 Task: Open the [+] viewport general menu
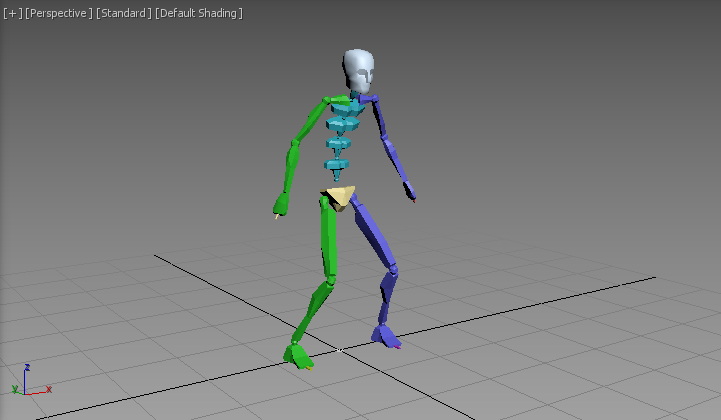(x=12, y=13)
